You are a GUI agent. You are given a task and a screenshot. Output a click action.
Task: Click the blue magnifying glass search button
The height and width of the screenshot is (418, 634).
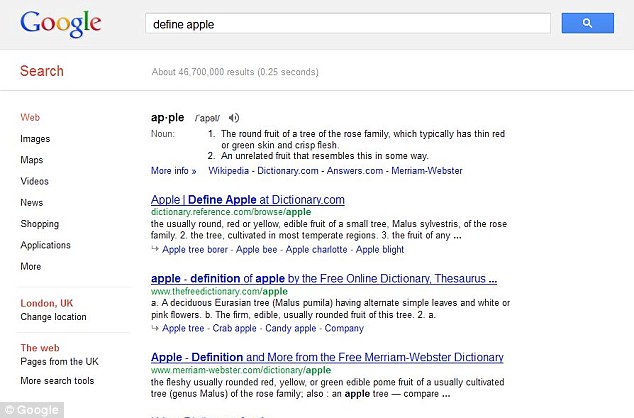pyautogui.click(x=588, y=23)
